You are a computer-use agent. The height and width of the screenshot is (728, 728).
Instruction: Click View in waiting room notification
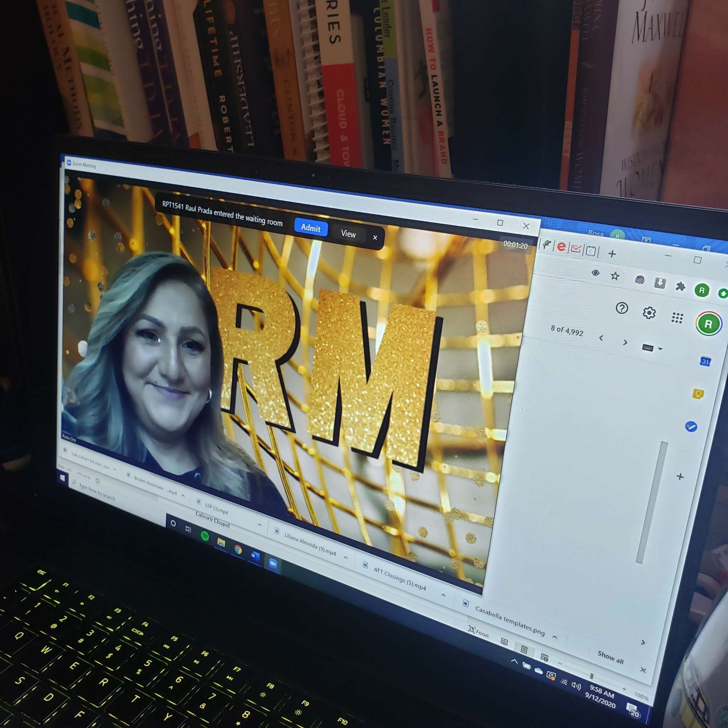[x=348, y=234]
